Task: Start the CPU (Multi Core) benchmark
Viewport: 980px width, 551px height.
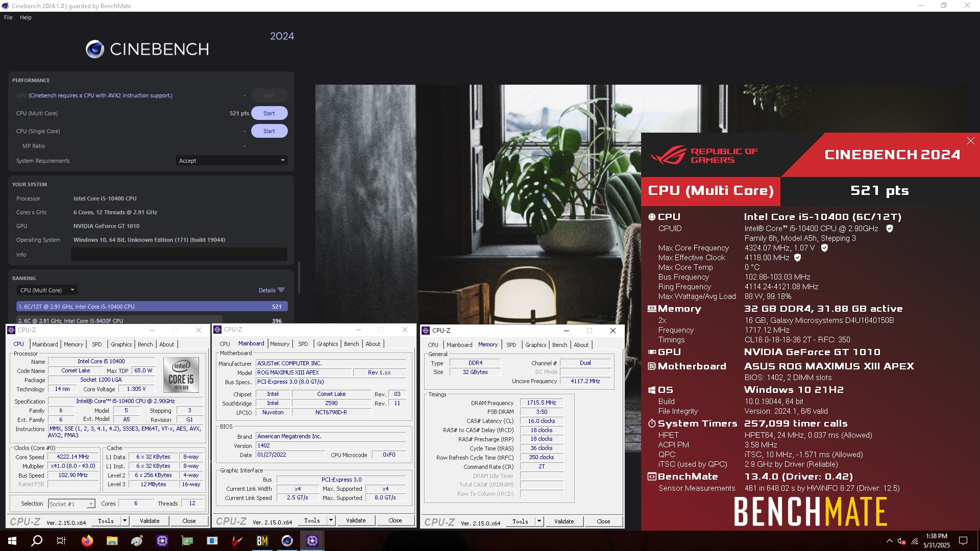Action: click(269, 113)
